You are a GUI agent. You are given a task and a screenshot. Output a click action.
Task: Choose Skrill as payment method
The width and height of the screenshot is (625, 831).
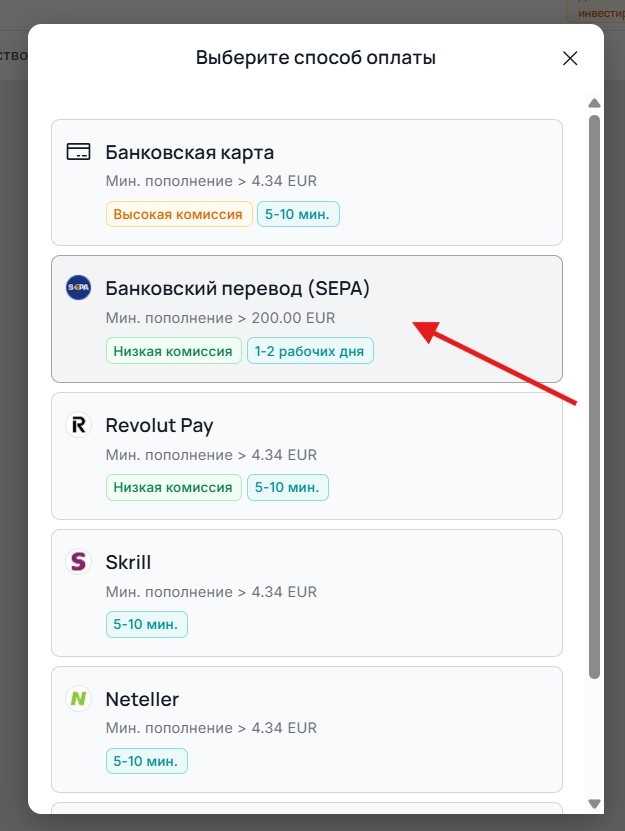click(306, 593)
